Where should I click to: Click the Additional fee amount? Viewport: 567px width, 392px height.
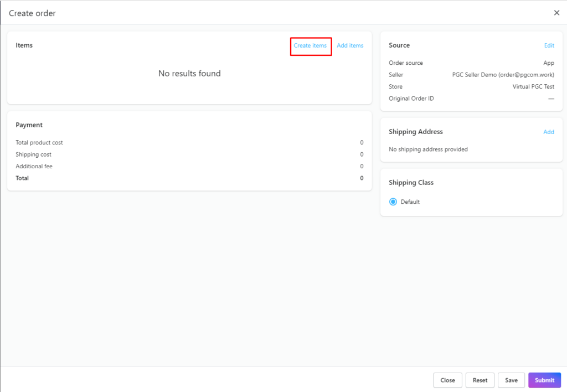tap(362, 166)
